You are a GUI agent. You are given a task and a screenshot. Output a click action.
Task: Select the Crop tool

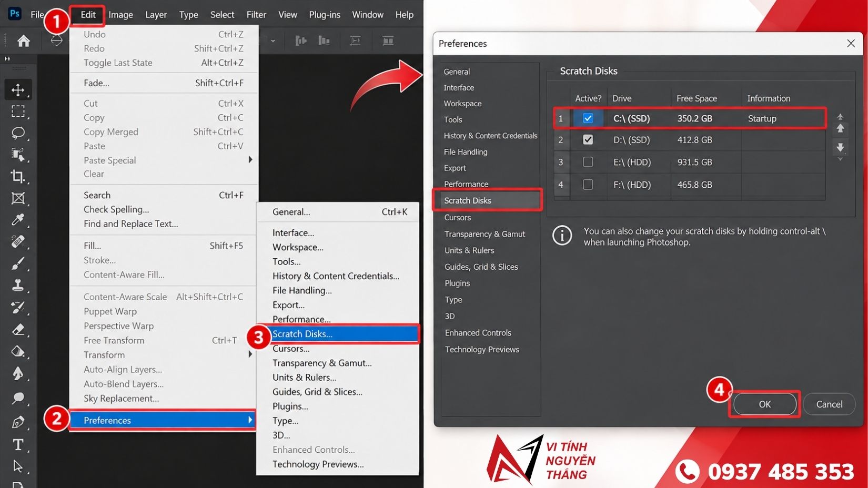[x=18, y=176]
